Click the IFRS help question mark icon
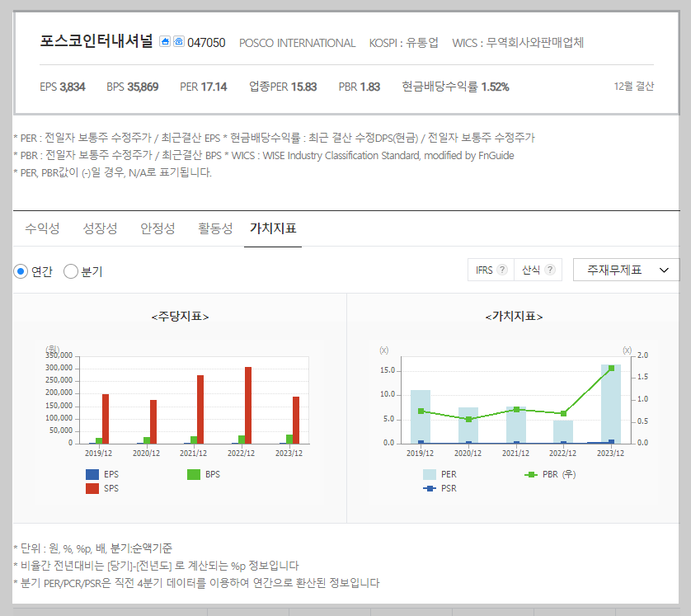Image resolution: width=691 pixels, height=616 pixels. click(502, 270)
